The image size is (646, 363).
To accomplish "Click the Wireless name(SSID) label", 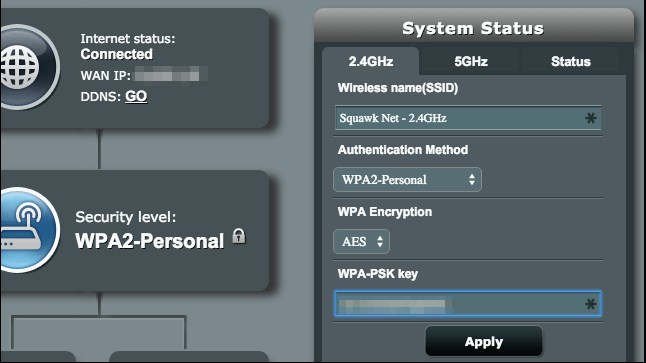I will 398,88.
